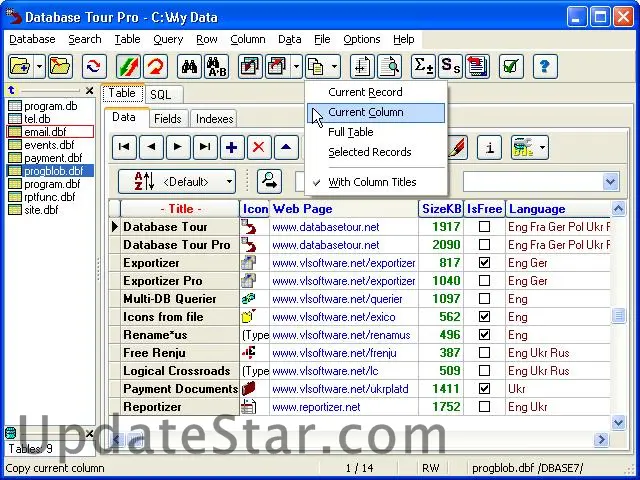Open dropdown arrow beside open database icon
640x480 pixels.
coord(39,66)
